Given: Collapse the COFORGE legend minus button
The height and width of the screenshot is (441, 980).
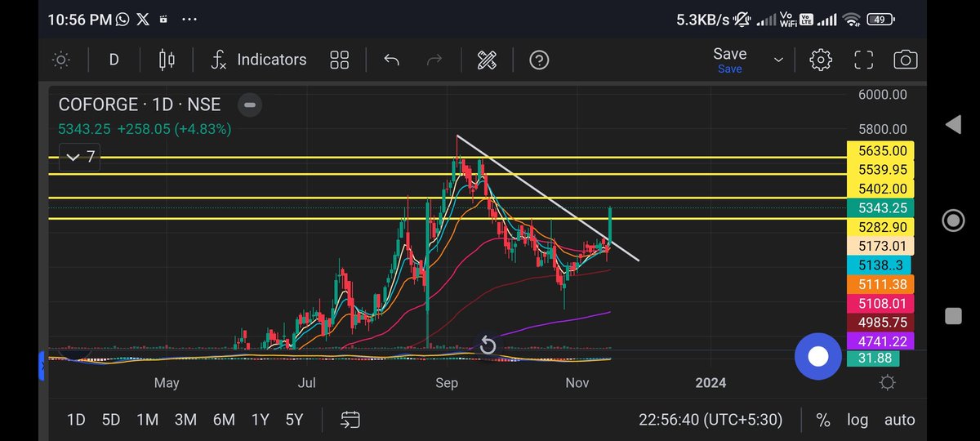Looking at the screenshot, I should coord(250,105).
